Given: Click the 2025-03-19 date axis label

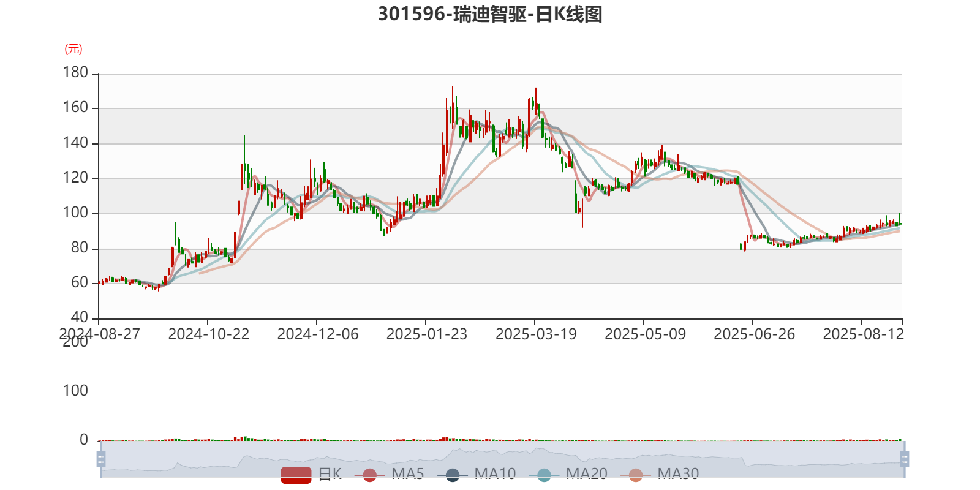Looking at the screenshot, I should pos(536,334).
